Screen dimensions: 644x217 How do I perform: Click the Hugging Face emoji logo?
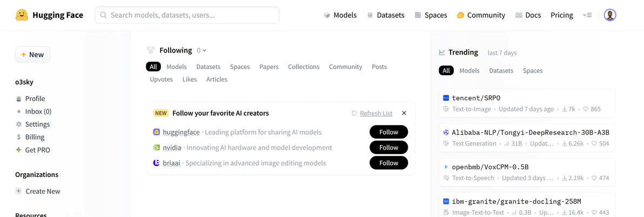(22, 15)
